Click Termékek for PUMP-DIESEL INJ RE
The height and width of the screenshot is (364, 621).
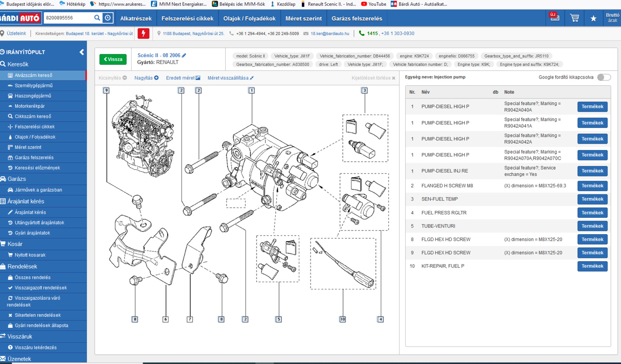coord(592,171)
